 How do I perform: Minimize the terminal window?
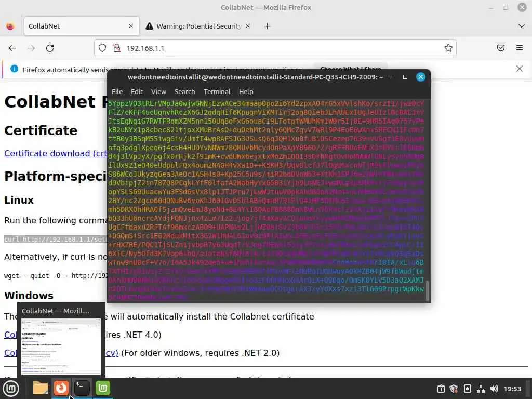(390, 77)
